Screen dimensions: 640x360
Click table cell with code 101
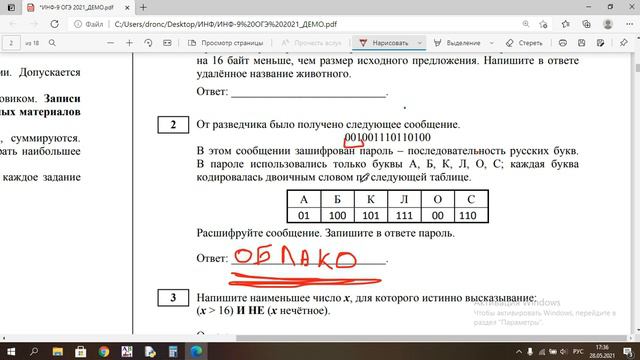[x=371, y=215]
